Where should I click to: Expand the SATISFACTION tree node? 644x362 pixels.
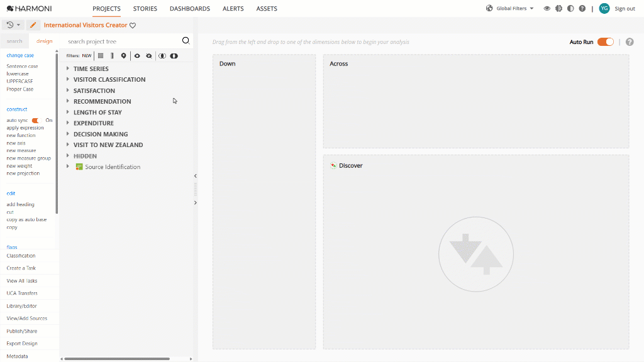click(x=68, y=90)
